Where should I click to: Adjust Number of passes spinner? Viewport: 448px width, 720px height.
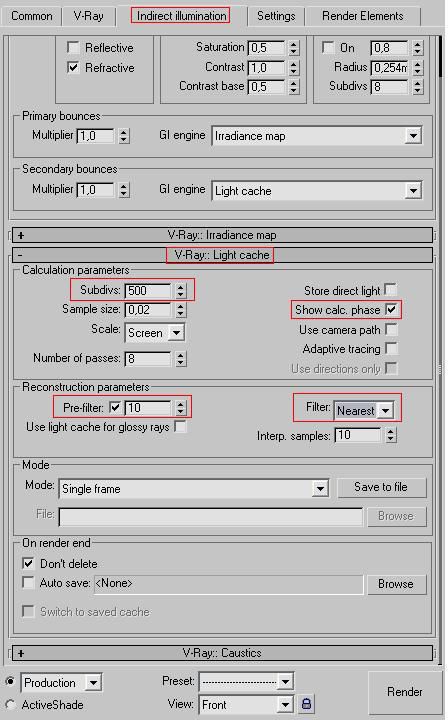pyautogui.click(x=181, y=359)
